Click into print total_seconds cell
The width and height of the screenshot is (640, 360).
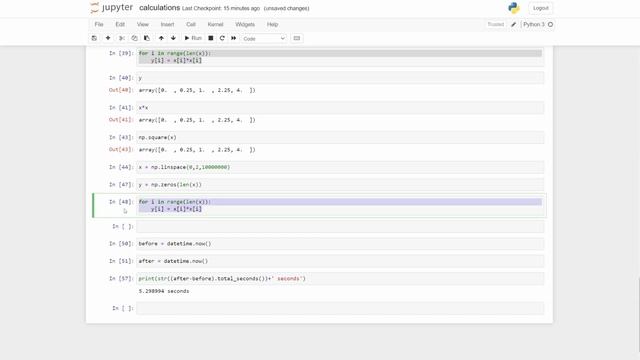point(340,278)
